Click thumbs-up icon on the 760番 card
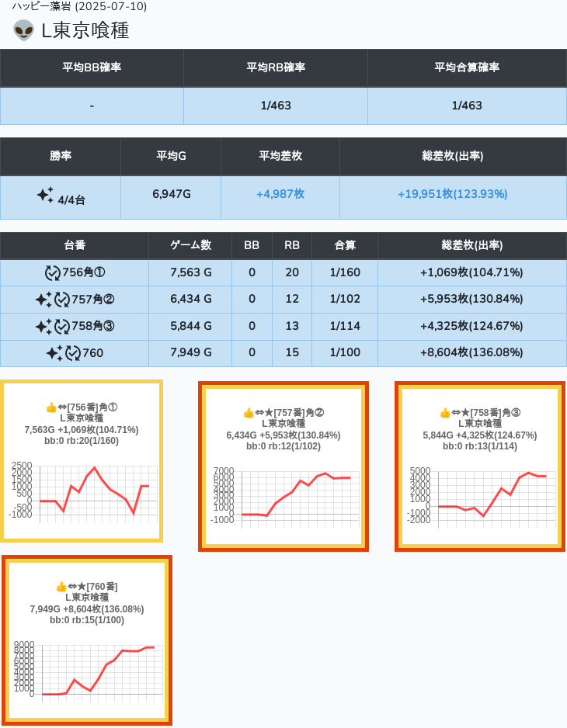Screen dimensions: 567x728 (x=61, y=587)
